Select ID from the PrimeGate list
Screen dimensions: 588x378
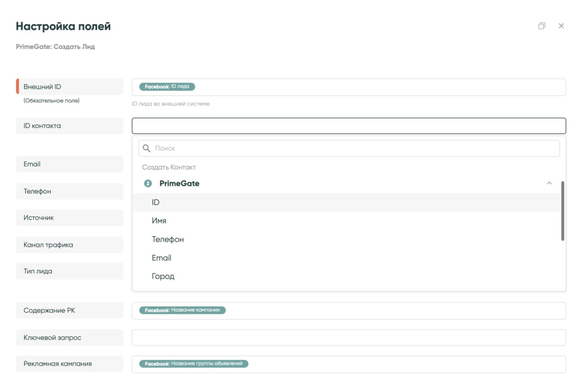pos(156,202)
